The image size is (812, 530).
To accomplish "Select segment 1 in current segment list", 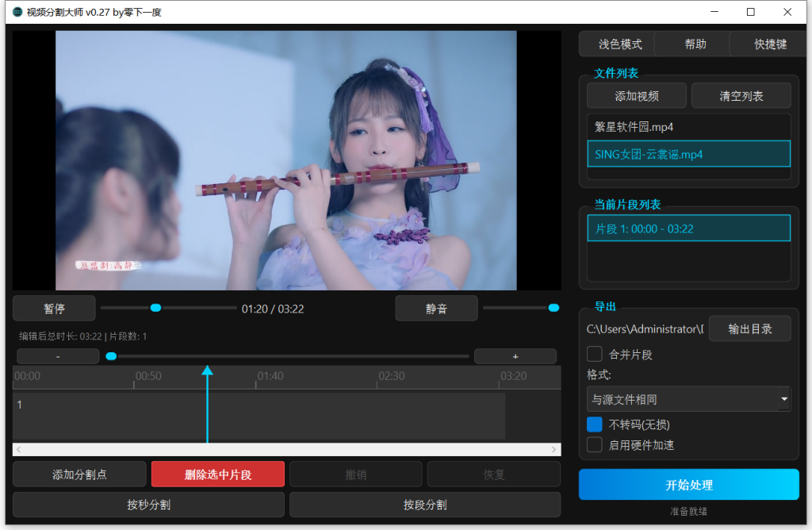I will [688, 229].
